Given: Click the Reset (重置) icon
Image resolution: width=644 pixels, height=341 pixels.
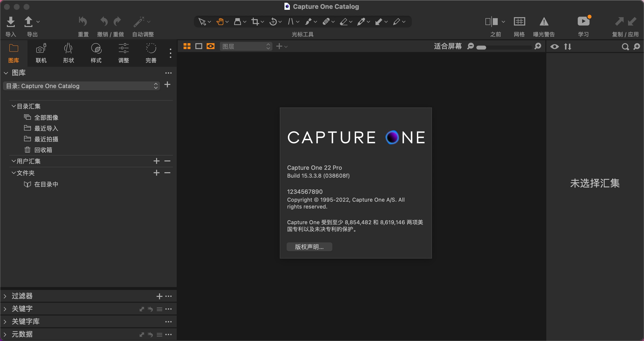Looking at the screenshot, I should [x=83, y=22].
